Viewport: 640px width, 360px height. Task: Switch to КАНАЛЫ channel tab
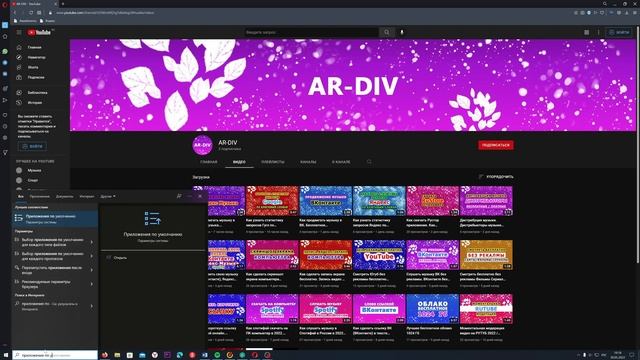point(308,162)
